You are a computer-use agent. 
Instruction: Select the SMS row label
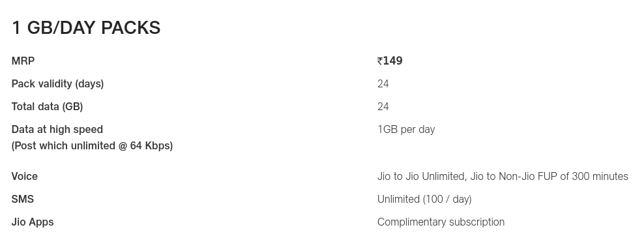click(x=23, y=199)
